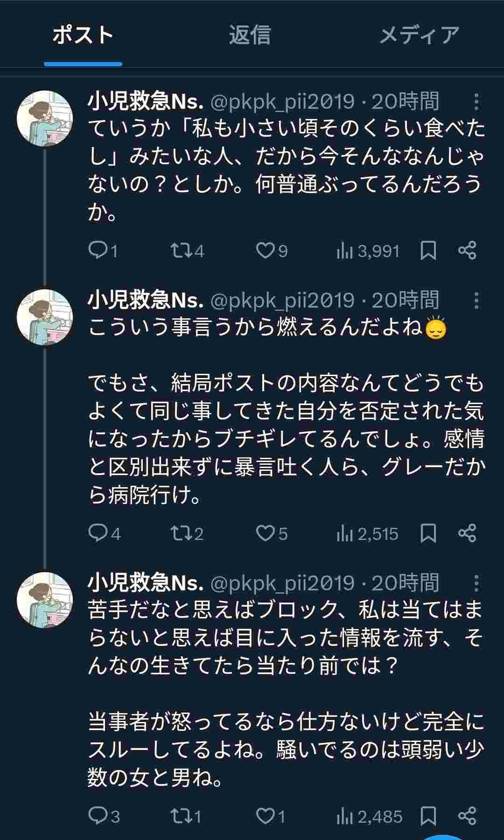Reply to the first post with 3,991 views

tap(98, 251)
